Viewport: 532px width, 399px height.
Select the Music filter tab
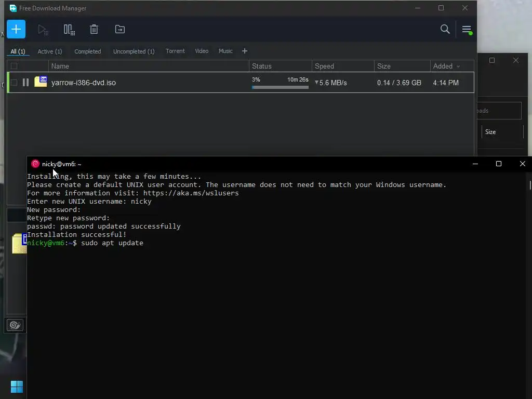click(225, 51)
